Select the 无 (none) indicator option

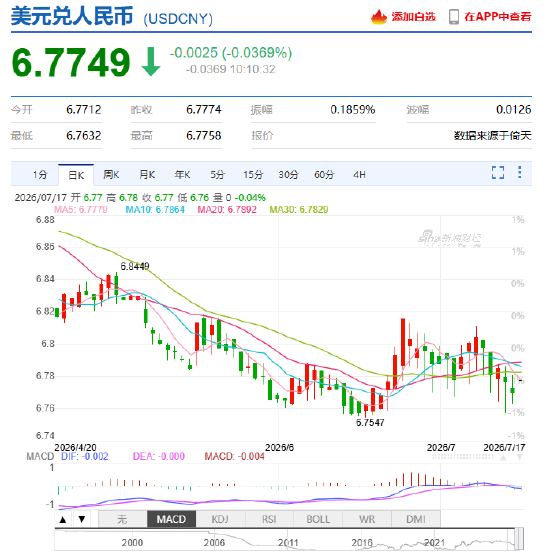click(122, 519)
